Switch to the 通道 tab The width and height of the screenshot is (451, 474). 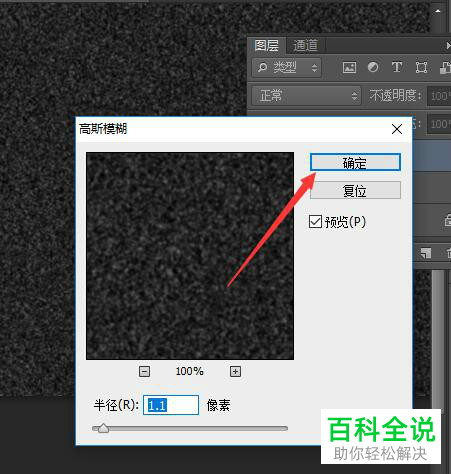[x=305, y=45]
